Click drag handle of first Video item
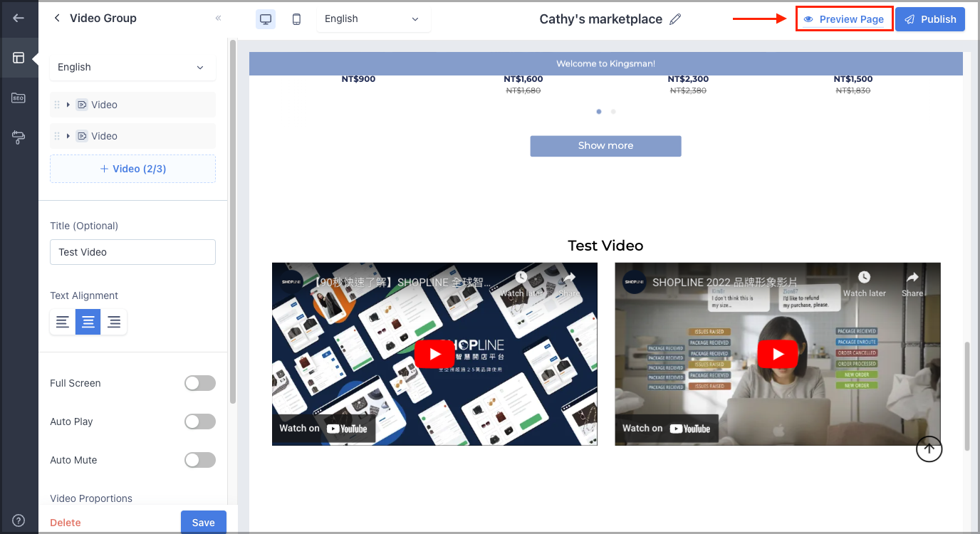This screenshot has height=534, width=980. (57, 105)
